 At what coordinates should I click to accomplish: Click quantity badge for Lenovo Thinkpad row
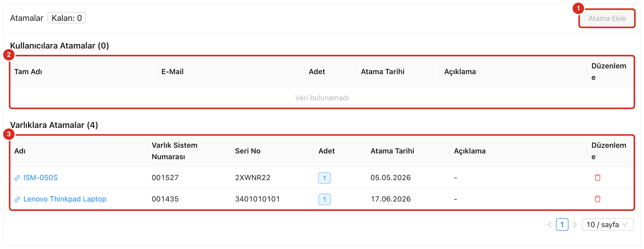coord(324,199)
